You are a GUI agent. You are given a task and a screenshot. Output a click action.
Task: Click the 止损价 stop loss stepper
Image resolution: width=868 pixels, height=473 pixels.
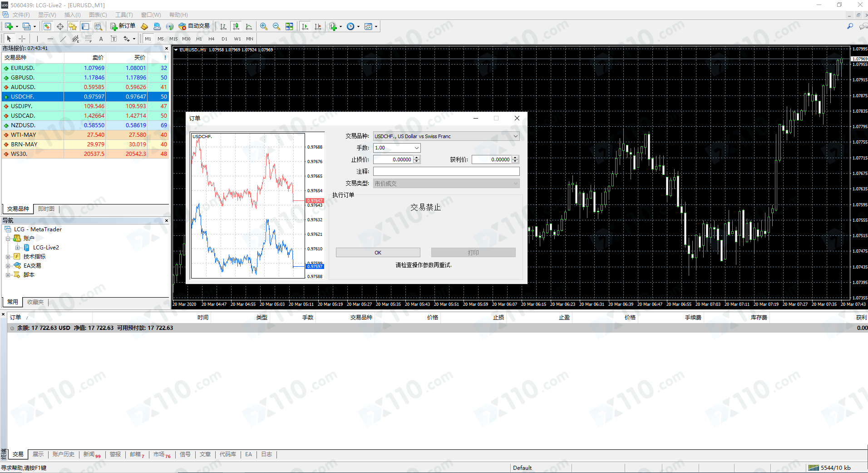417,159
